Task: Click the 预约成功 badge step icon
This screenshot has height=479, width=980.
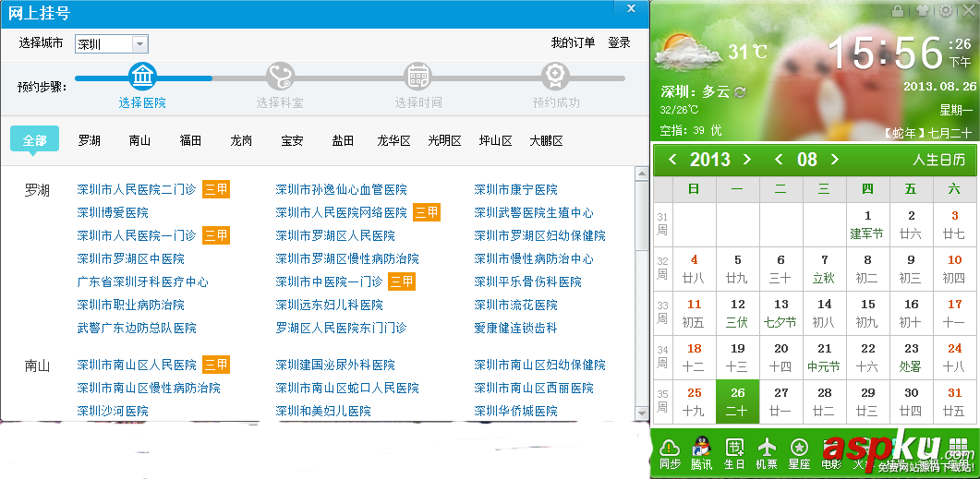Action: pyautogui.click(x=555, y=77)
